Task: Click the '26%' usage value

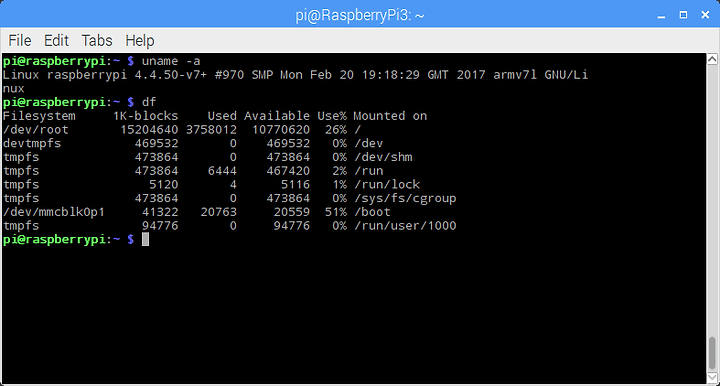Action: coord(336,129)
